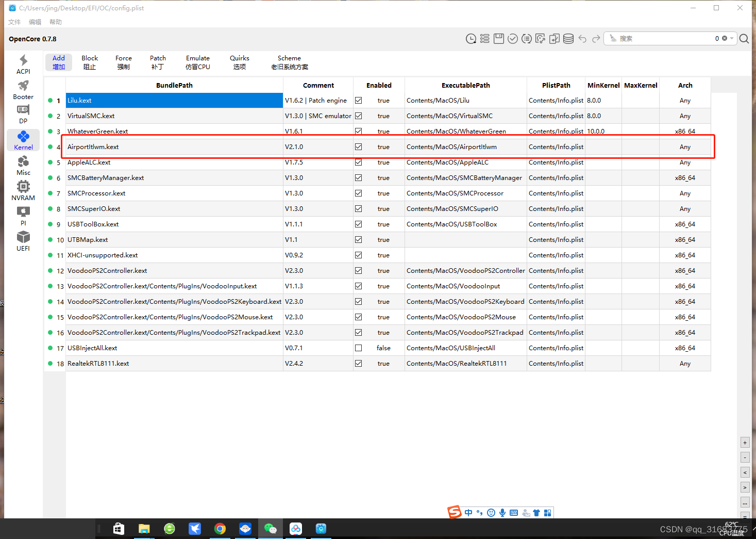Switch to the Emulate CPU tab
Screen dimensions: 756x539
(198, 62)
